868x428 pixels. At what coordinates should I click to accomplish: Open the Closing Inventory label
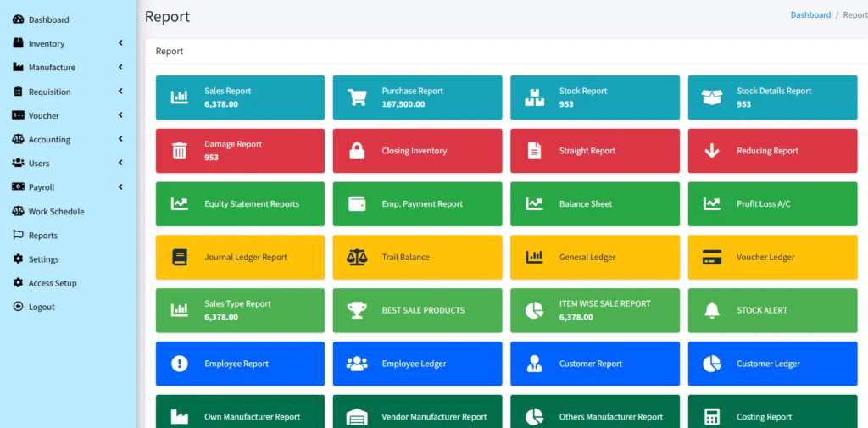[414, 151]
